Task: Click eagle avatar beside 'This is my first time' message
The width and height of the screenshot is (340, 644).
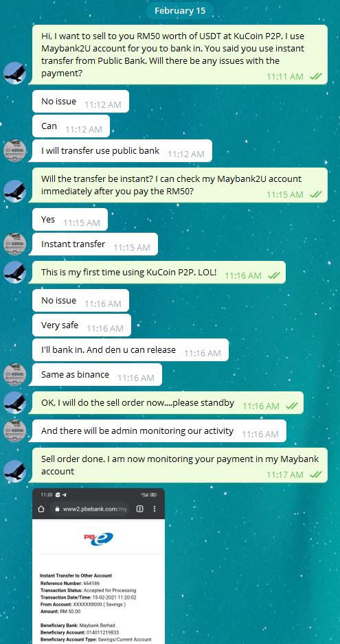Action: [x=15, y=272]
